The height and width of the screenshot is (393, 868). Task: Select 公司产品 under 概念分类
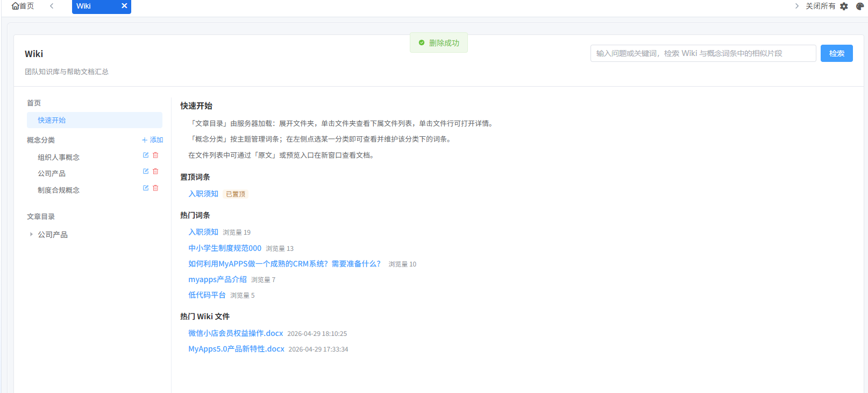(x=52, y=173)
